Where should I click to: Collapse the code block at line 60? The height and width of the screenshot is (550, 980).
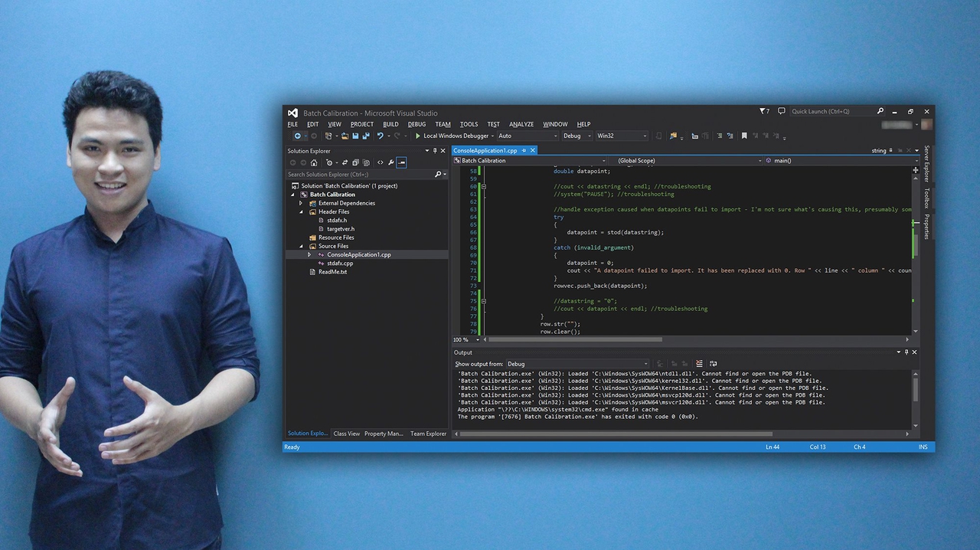pyautogui.click(x=484, y=186)
